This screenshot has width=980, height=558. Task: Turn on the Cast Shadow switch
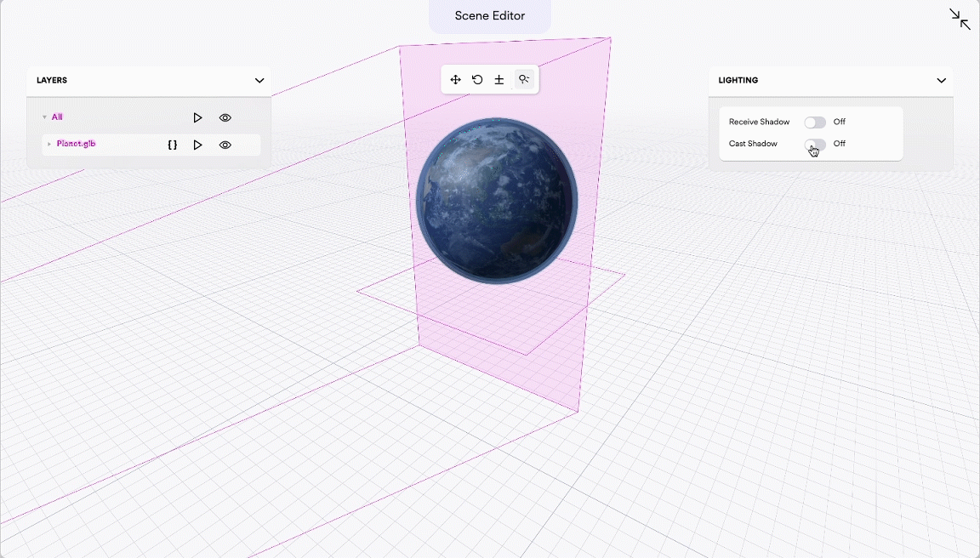coord(815,145)
